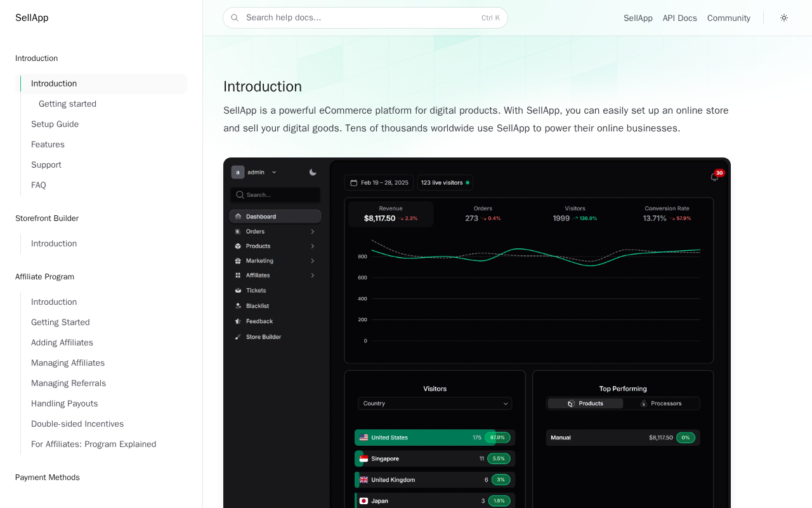Toggle the light/dark theme sun icon
Image resolution: width=812 pixels, height=508 pixels.
point(784,18)
